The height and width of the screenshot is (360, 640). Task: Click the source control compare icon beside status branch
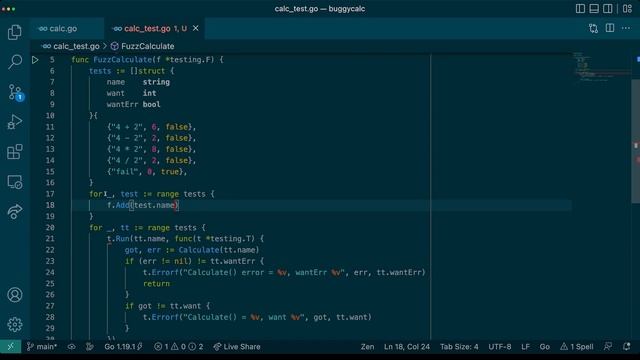pos(90,347)
